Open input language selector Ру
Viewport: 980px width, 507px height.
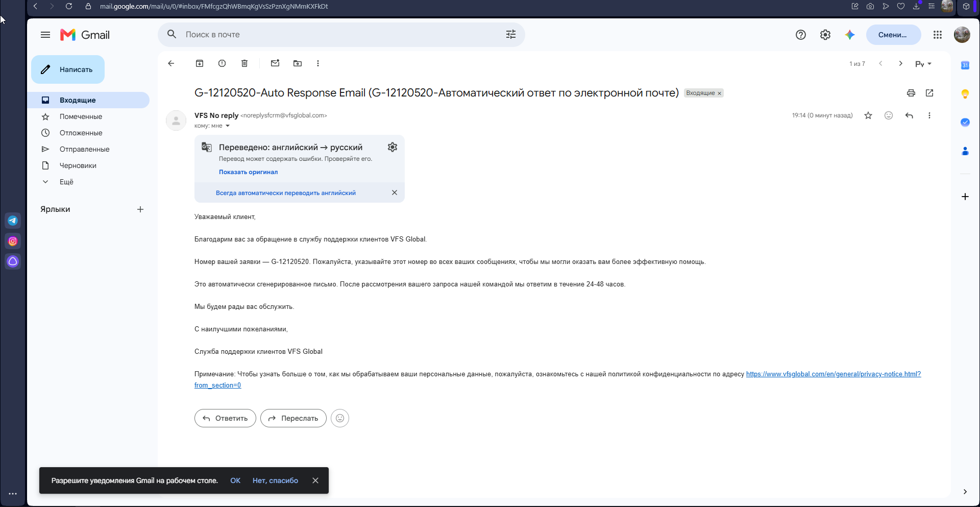(x=923, y=64)
